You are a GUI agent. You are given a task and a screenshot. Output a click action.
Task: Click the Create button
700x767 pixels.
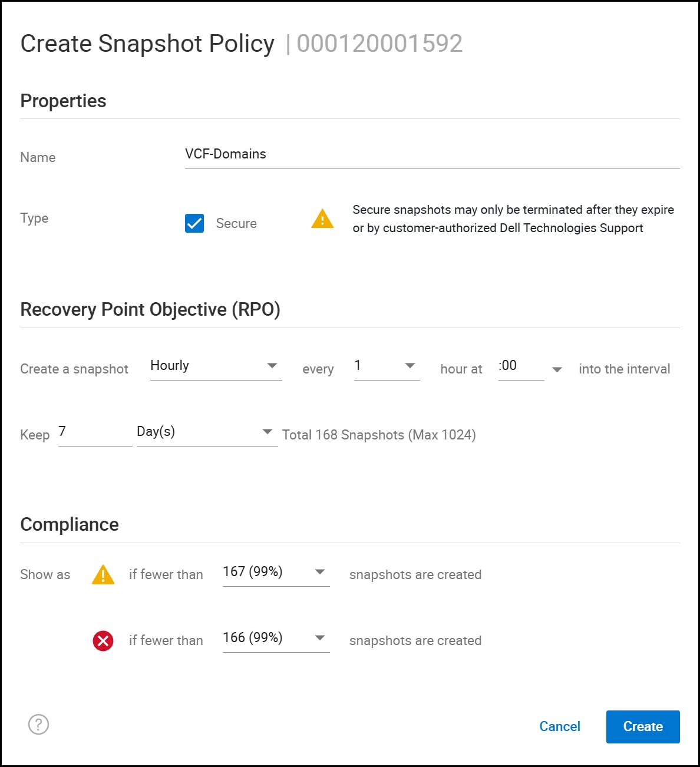coord(643,726)
